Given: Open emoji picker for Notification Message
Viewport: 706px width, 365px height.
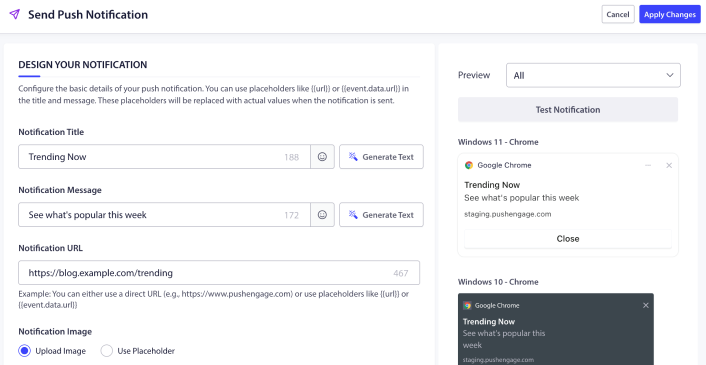Looking at the screenshot, I should (x=322, y=215).
